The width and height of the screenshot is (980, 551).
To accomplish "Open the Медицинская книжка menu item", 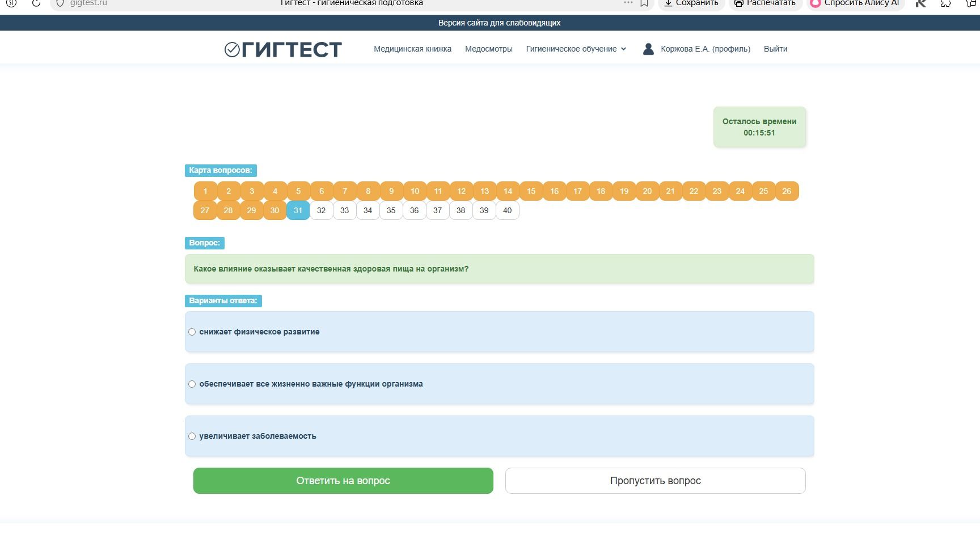I will tap(412, 49).
